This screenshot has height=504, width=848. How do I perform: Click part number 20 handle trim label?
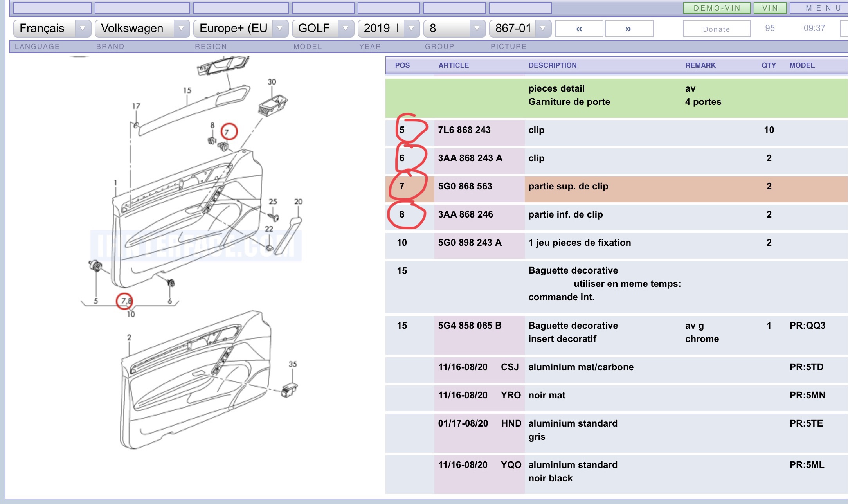pos(298,202)
